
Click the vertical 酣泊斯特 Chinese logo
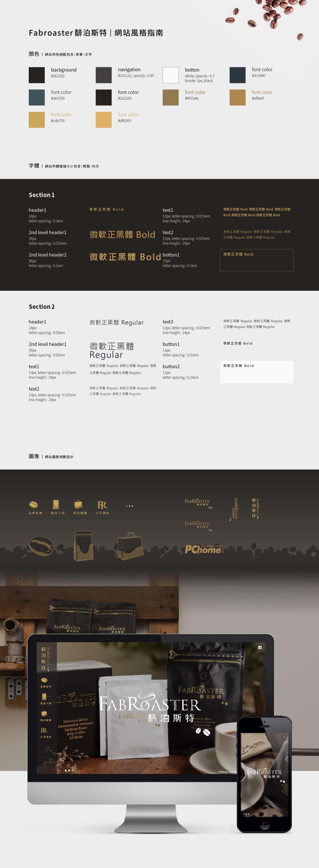(255, 508)
